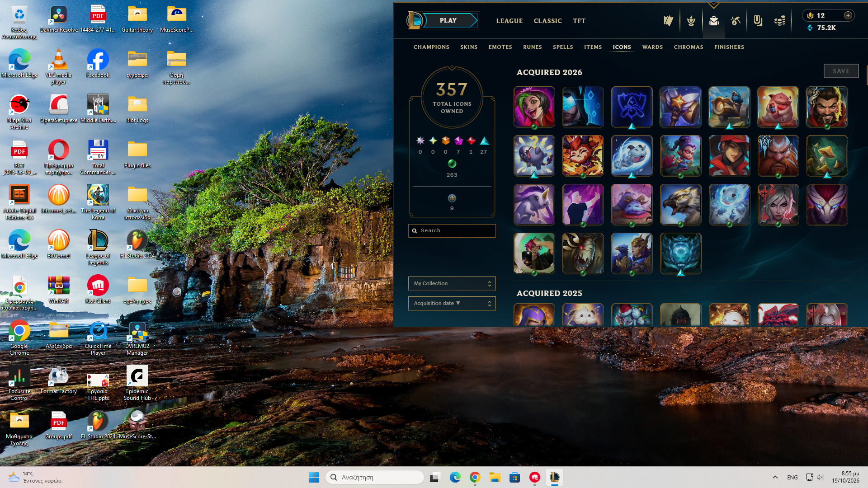The image size is (868, 488).
Task: Switch to the FINISHERS tab
Action: coord(729,47)
